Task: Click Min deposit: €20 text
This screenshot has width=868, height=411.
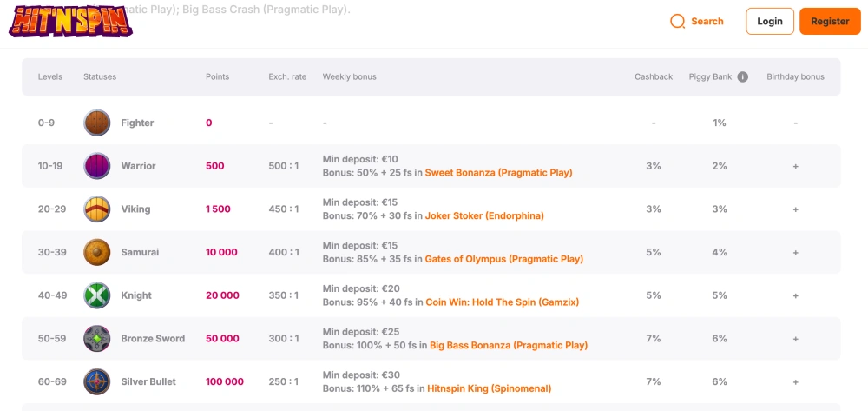Action: coord(361,289)
